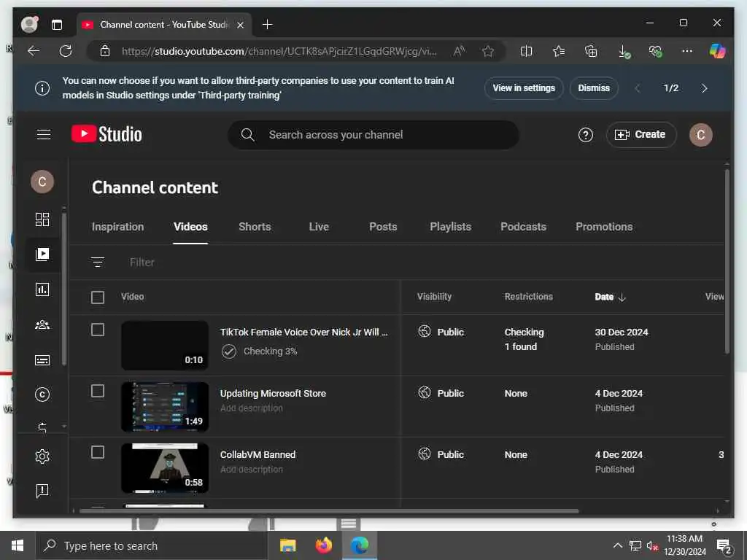Open the channel avatar in the sidebar
Image resolution: width=747 pixels, height=560 pixels.
coord(42,182)
